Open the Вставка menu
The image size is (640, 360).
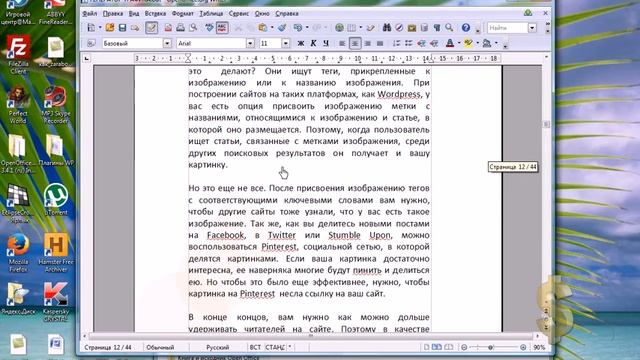click(155, 13)
